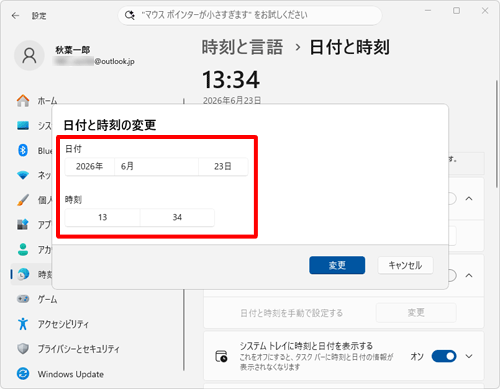Select the minute field showing 34
The width and height of the screenshot is (500, 389).
tap(177, 217)
